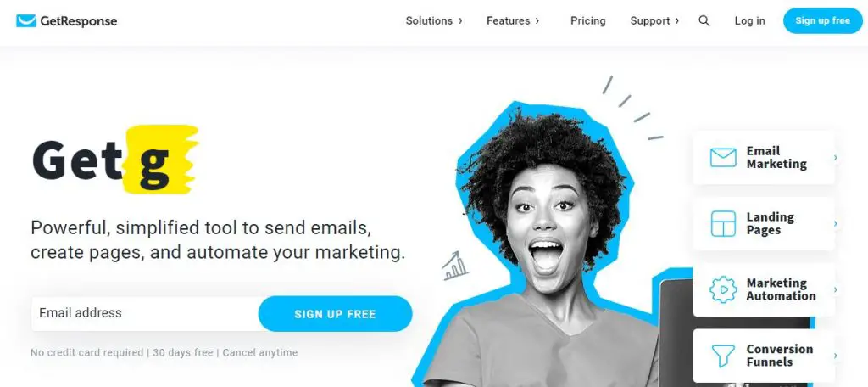Screen dimensions: 868x387
Task: Click the Email Marketing envelope icon
Action: tap(723, 158)
